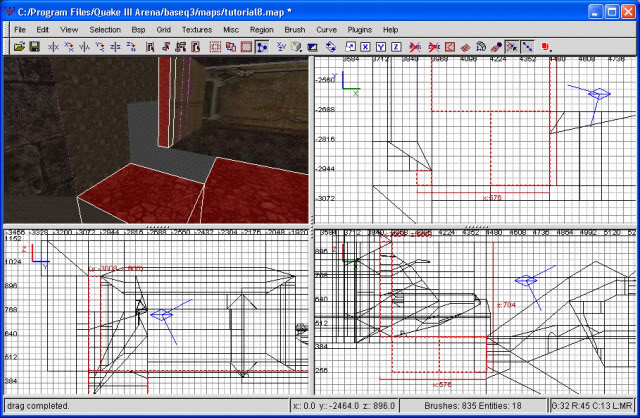This screenshot has height=418, width=640.
Task: Rotate selection around X axis
Action: point(69,47)
